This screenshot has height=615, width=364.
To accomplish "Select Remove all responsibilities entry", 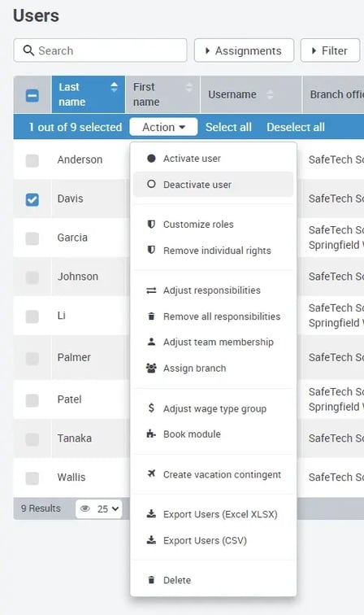I will coord(213,316).
